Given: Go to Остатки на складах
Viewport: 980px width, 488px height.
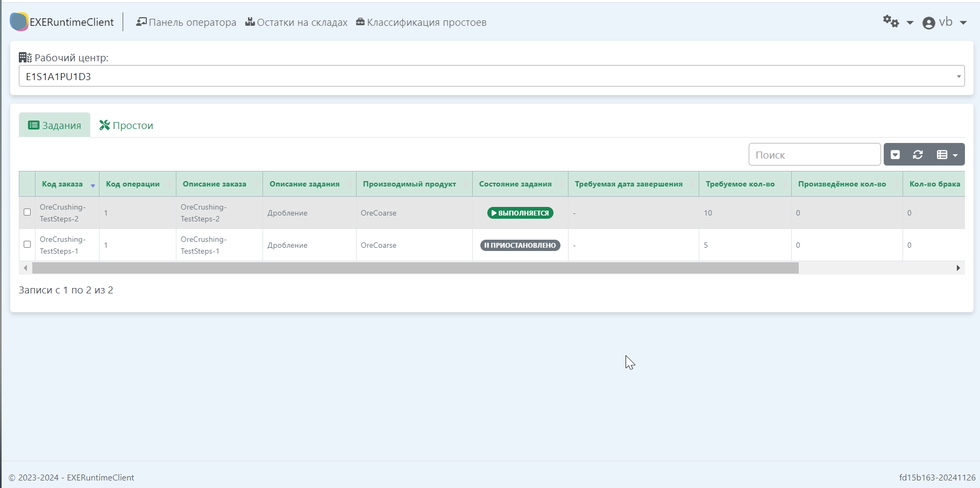Looking at the screenshot, I should pyautogui.click(x=296, y=23).
